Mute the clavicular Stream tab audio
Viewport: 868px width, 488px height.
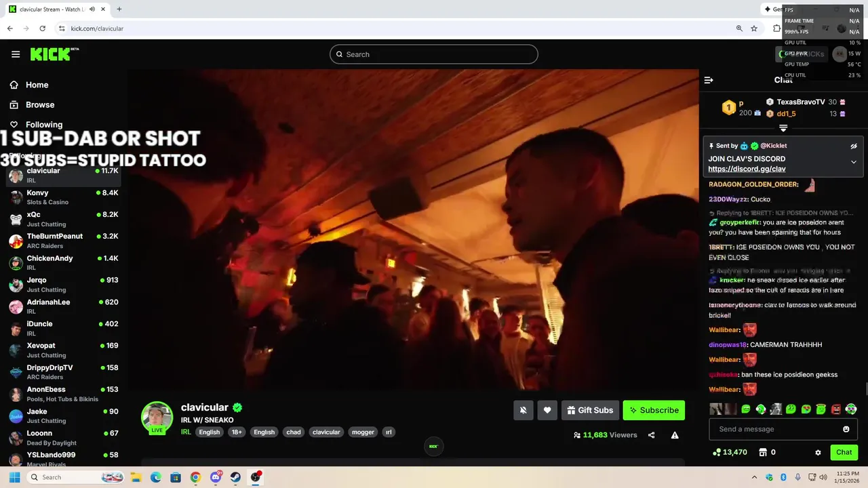92,9
